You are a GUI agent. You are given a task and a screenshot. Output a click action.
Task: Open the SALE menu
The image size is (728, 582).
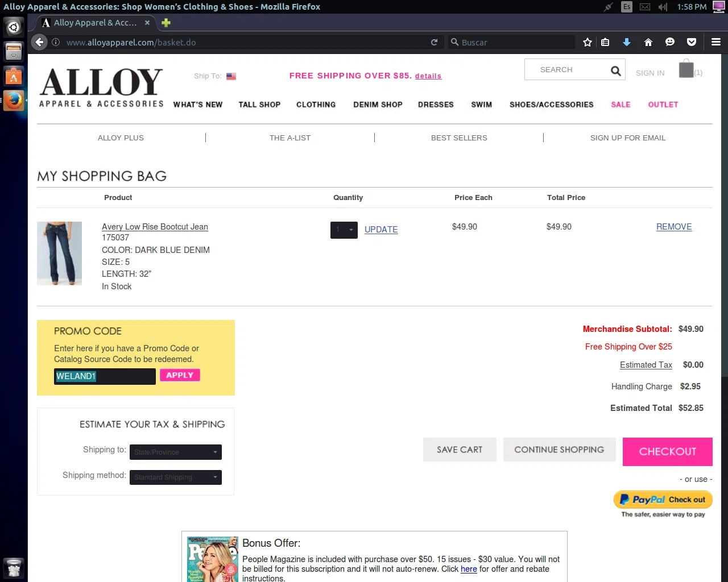pyautogui.click(x=621, y=105)
